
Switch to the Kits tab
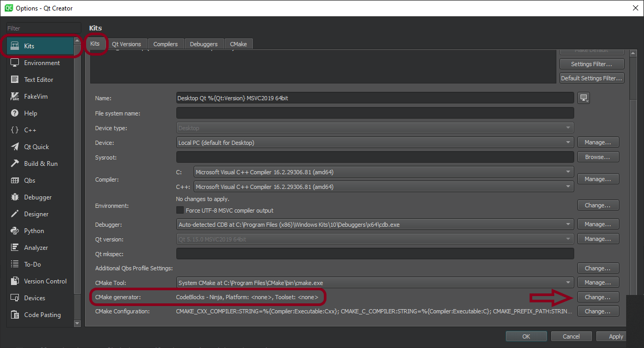[x=95, y=44]
